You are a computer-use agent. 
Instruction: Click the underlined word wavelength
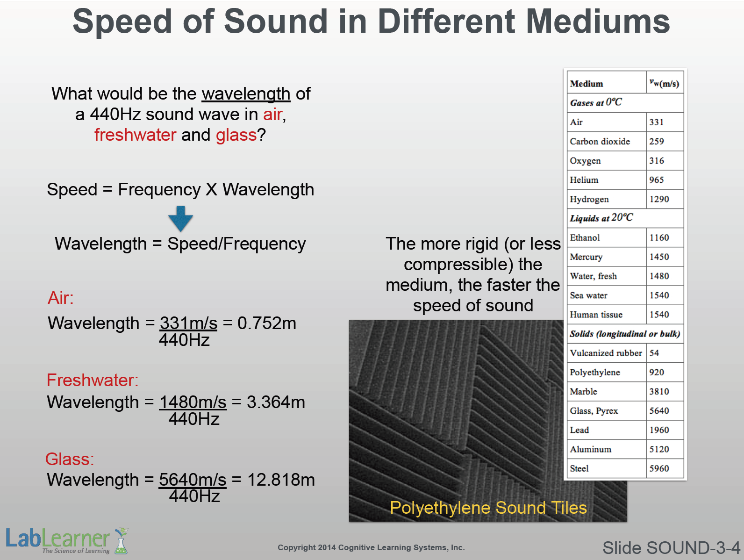(246, 94)
